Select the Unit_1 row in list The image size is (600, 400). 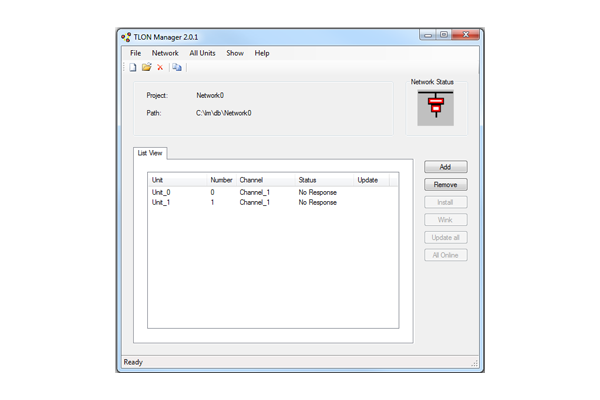point(161,202)
